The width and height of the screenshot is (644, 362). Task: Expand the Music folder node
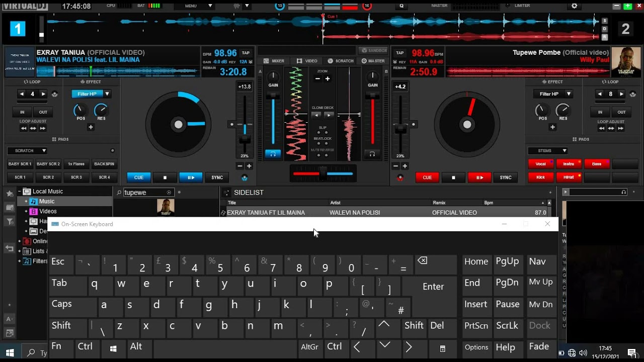pyautogui.click(x=26, y=202)
